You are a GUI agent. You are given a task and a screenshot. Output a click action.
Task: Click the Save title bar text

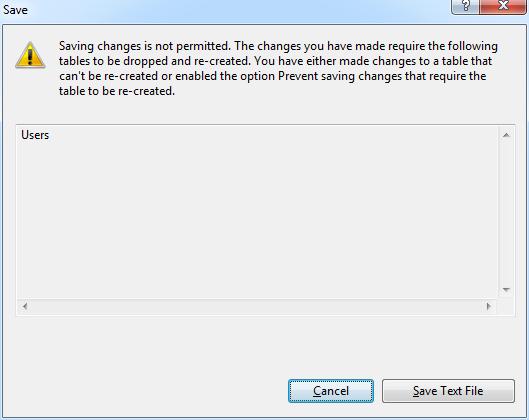pyautogui.click(x=16, y=10)
